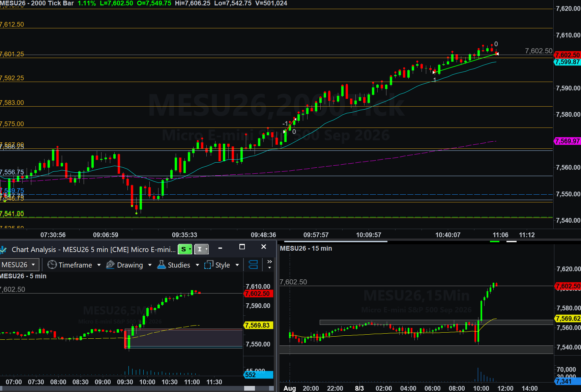Expand the Timeframe dropdown arrow
Screen dimensions: 581x392
point(99,265)
